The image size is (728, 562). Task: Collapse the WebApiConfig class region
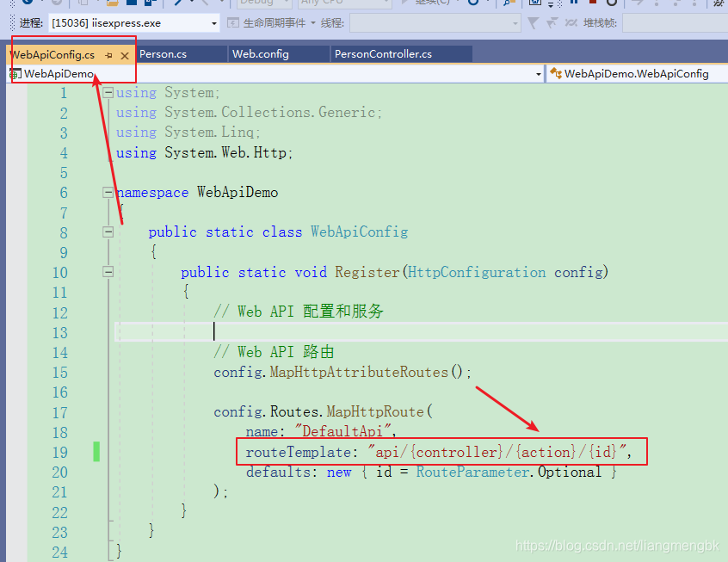click(x=108, y=231)
